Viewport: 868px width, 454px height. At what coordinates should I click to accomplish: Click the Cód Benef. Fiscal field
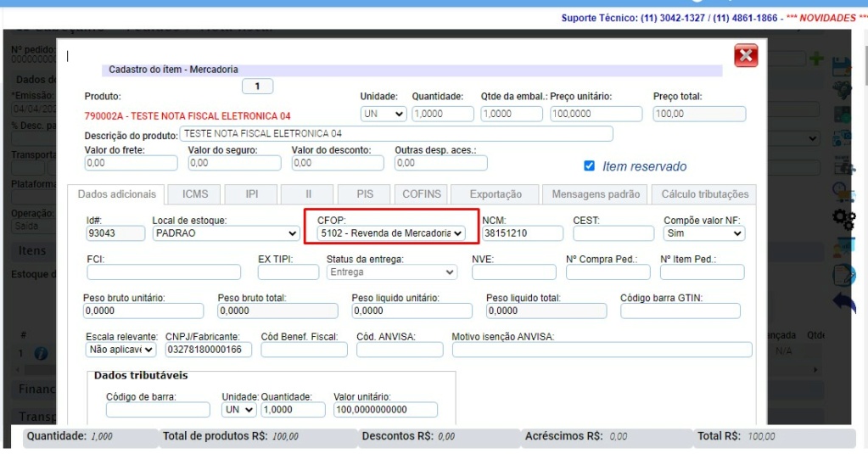304,350
